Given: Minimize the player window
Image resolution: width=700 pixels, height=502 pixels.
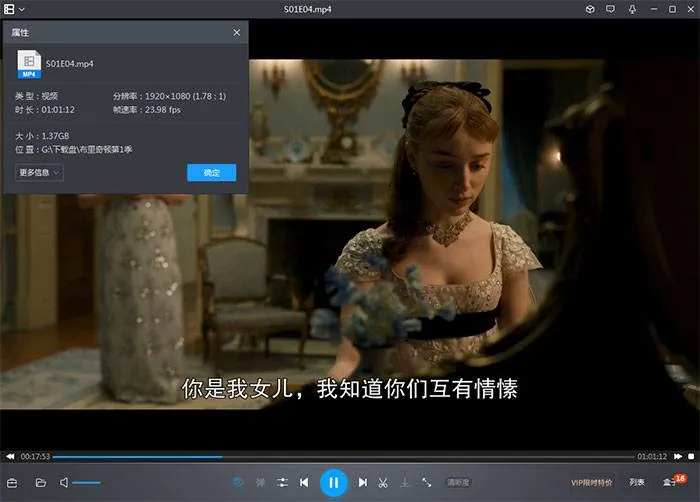Looking at the screenshot, I should click(x=654, y=9).
